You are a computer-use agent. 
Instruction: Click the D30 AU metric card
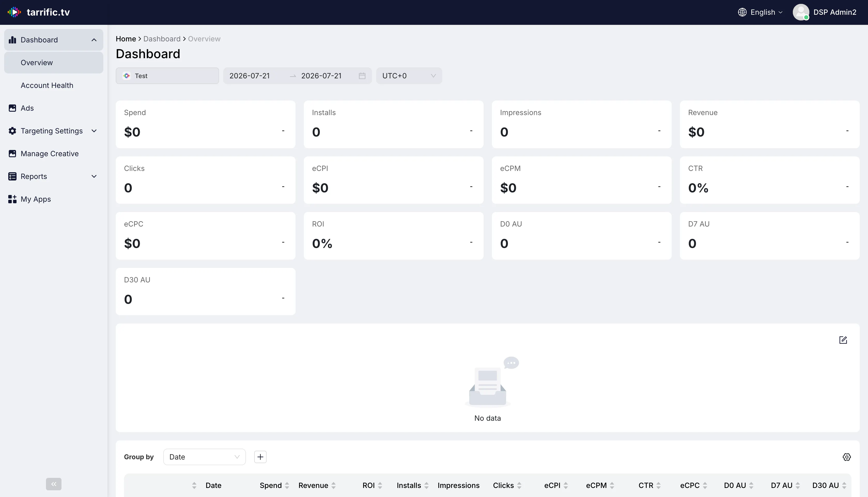pos(206,291)
